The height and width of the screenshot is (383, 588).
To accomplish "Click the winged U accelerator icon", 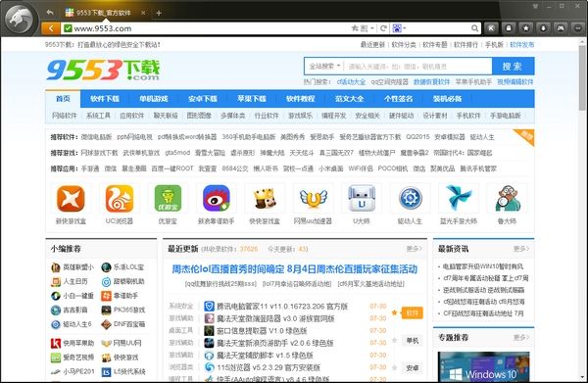I will pyautogui.click(x=314, y=198).
